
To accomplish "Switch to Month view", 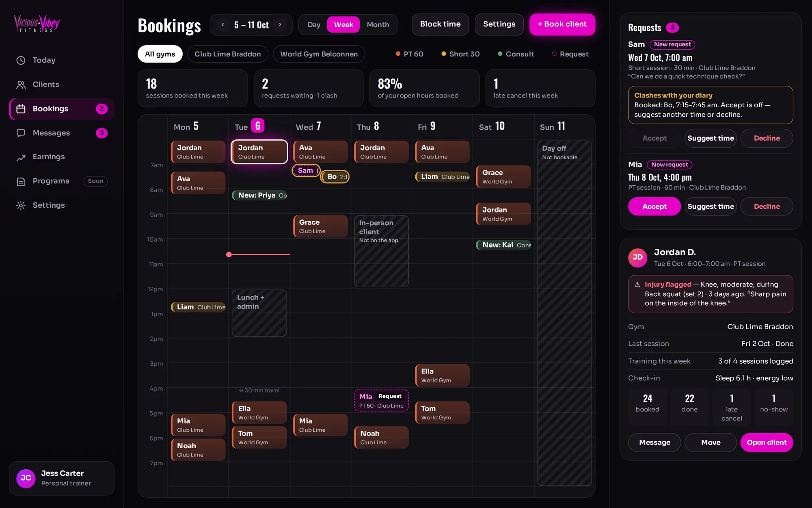I will tap(378, 25).
